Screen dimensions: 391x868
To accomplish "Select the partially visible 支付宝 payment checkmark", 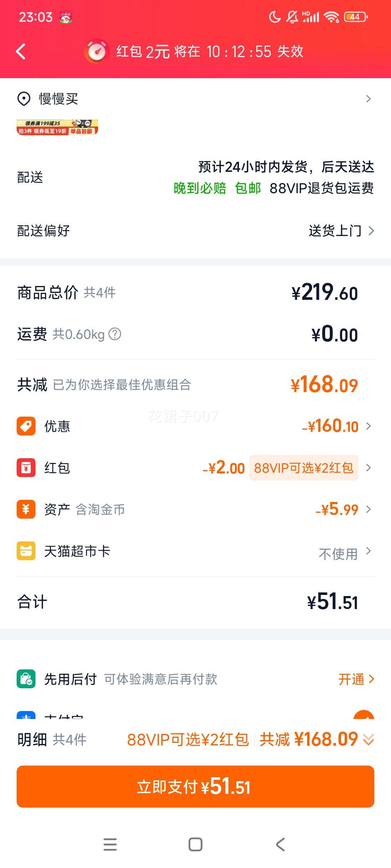I will (363, 715).
